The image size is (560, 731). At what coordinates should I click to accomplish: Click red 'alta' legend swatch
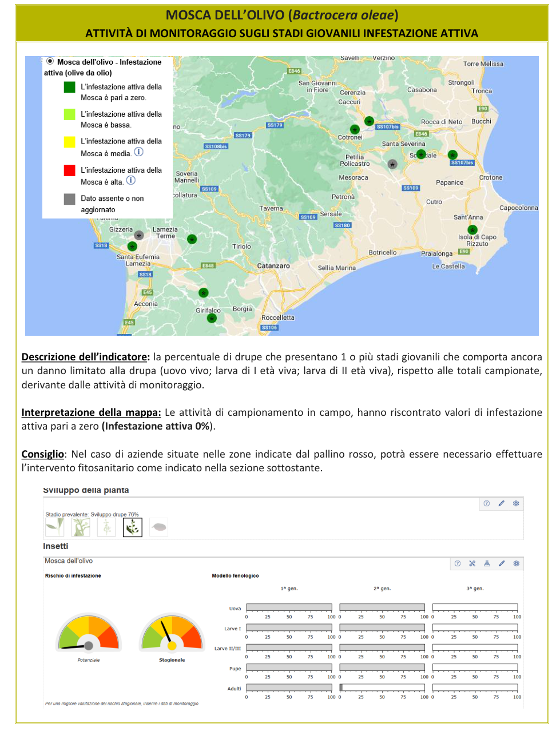click(x=70, y=170)
